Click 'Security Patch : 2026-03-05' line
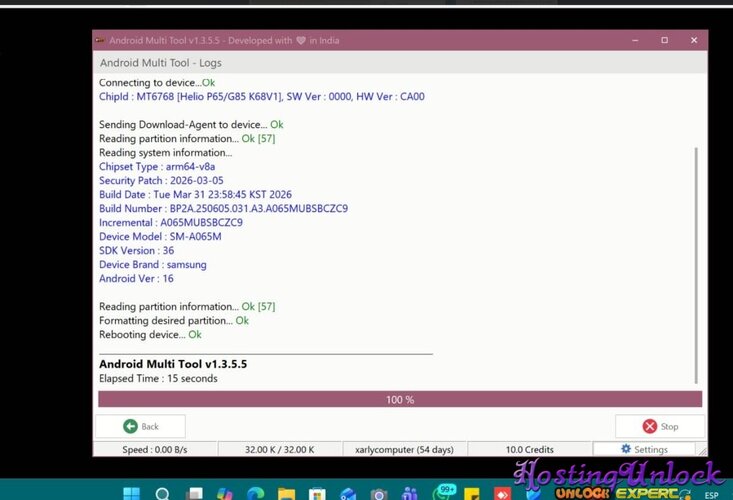The height and width of the screenshot is (500, 733). click(161, 180)
